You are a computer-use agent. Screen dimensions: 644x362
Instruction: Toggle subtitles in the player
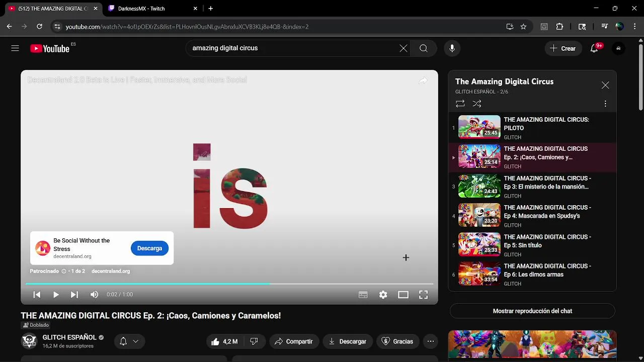click(x=363, y=295)
